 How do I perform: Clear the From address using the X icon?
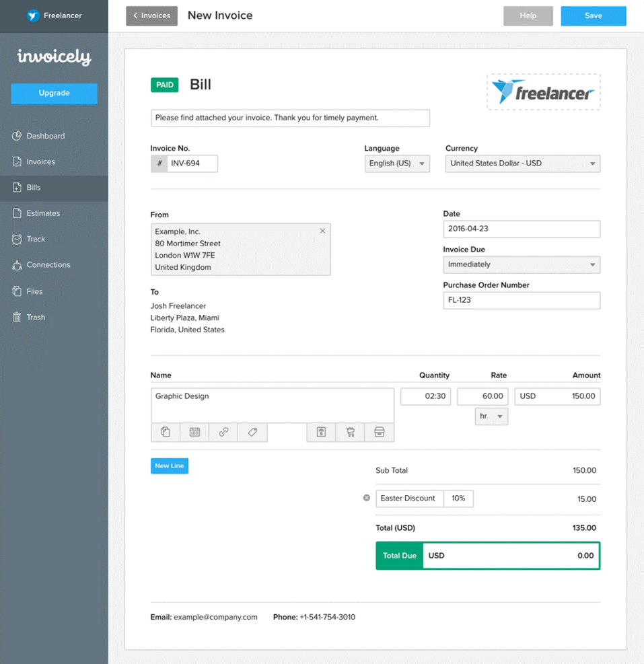tap(322, 230)
